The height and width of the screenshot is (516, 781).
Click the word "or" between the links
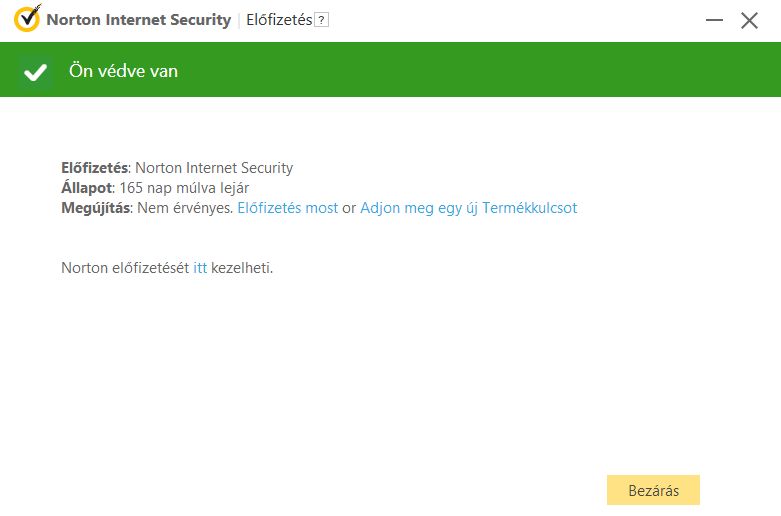coord(349,208)
